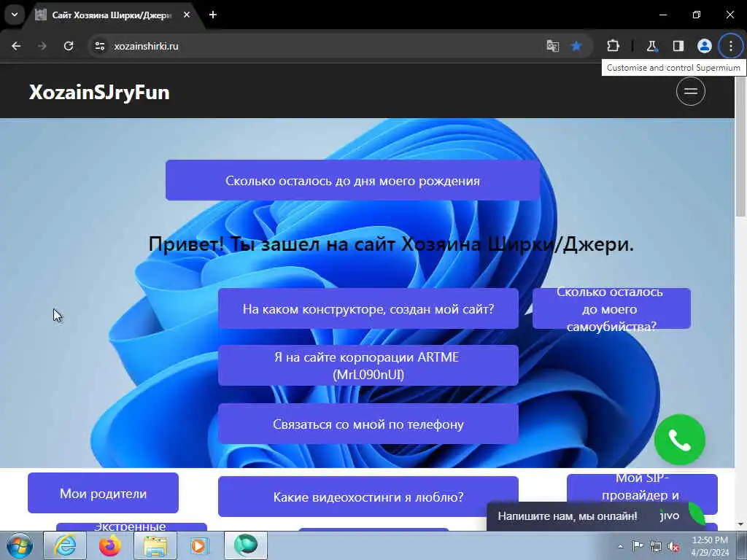Launch Internet Explorer from the taskbar
This screenshot has width=747, height=560.
tap(65, 545)
